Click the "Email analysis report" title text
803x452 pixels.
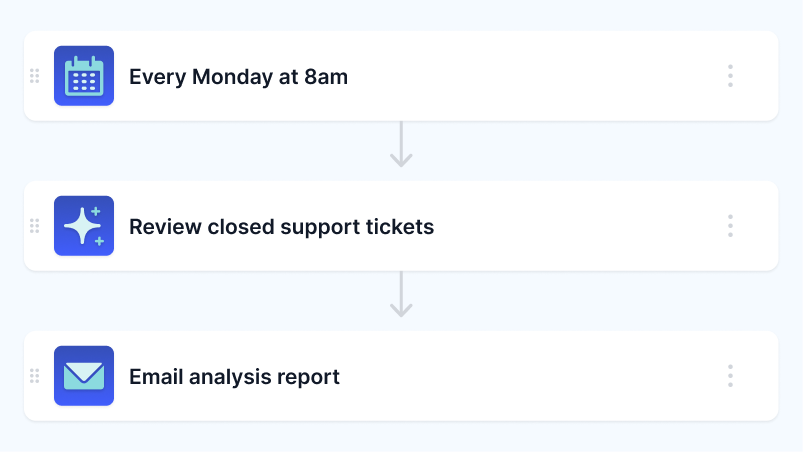pyautogui.click(x=234, y=376)
